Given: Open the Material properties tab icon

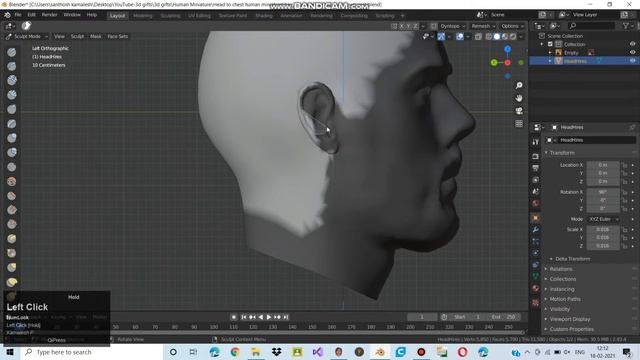Looking at the screenshot, I should tap(536, 288).
